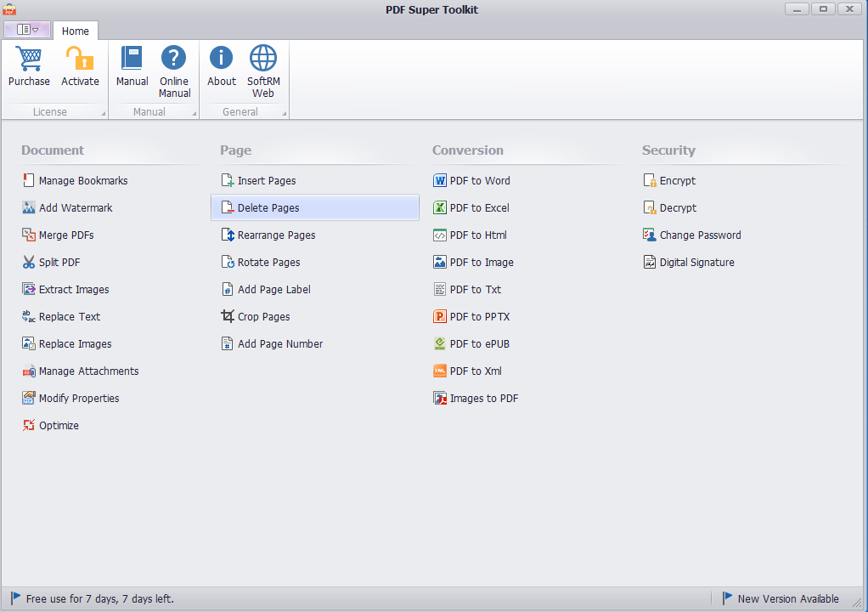Click the PDF to Word icon

[x=440, y=180]
